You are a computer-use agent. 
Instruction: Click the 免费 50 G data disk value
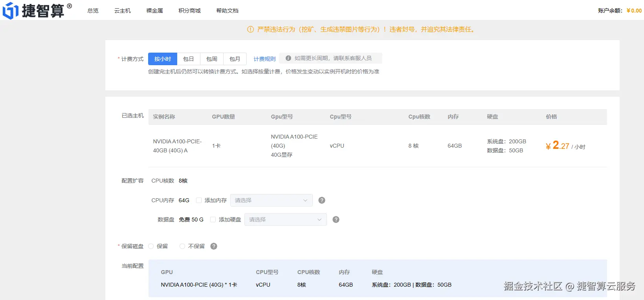191,220
